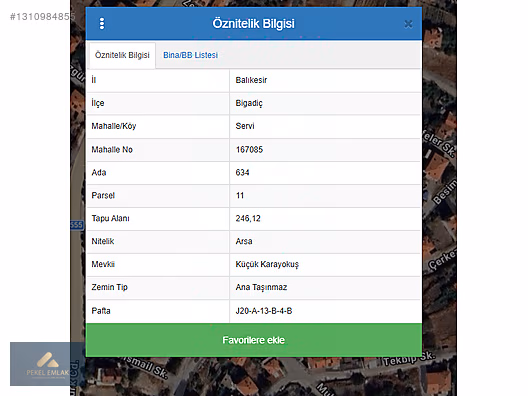The image size is (528, 396).
Task: Switch to the Öznitelik Bilgisi tab
Action: (122, 55)
